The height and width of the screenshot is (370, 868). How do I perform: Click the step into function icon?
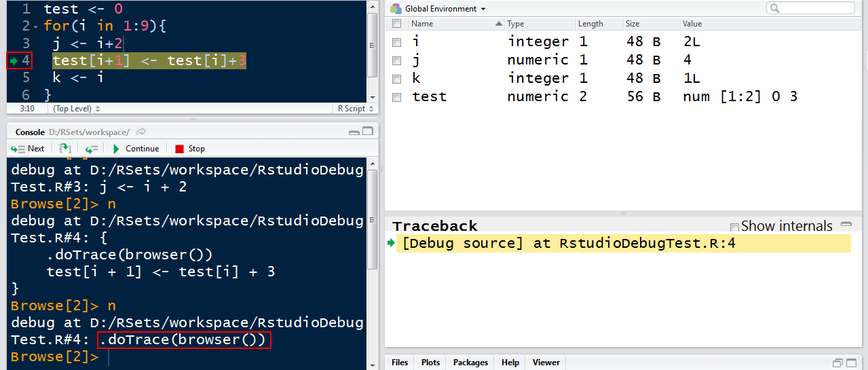pyautogui.click(x=65, y=149)
